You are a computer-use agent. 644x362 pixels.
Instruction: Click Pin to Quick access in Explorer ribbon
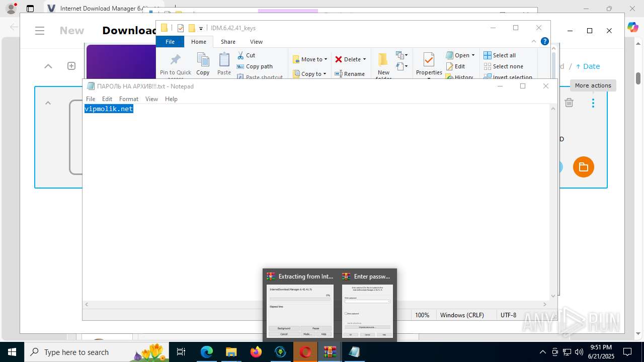[x=176, y=65]
